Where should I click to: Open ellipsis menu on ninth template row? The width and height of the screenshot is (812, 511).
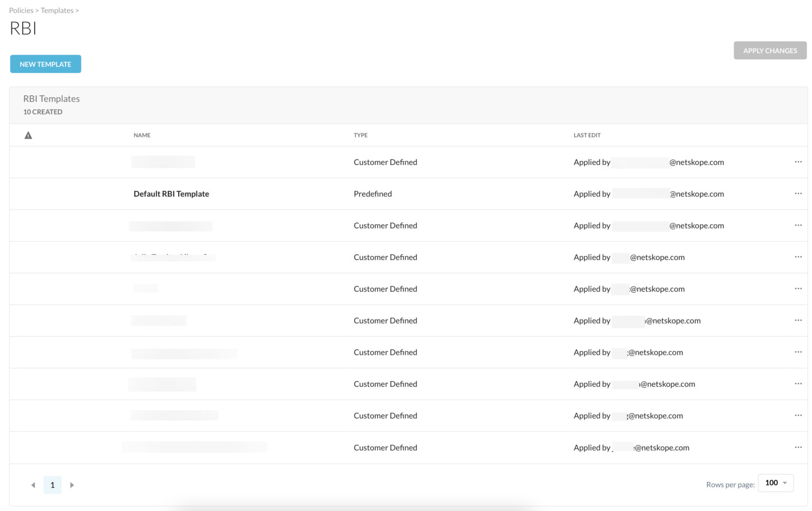(798, 415)
